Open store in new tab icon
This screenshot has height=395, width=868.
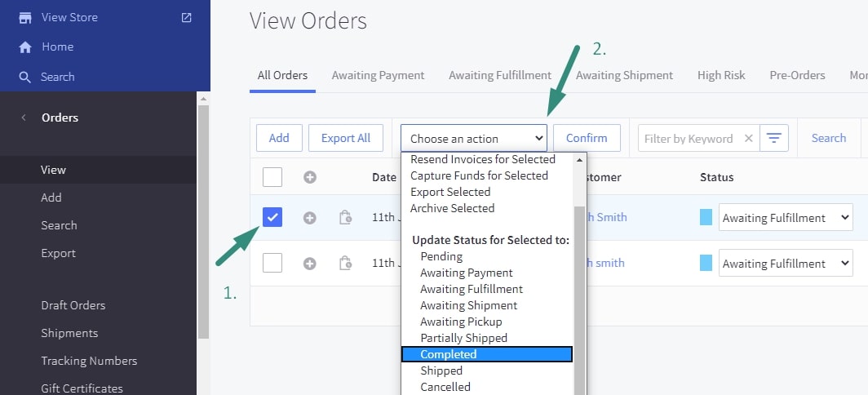point(187,17)
